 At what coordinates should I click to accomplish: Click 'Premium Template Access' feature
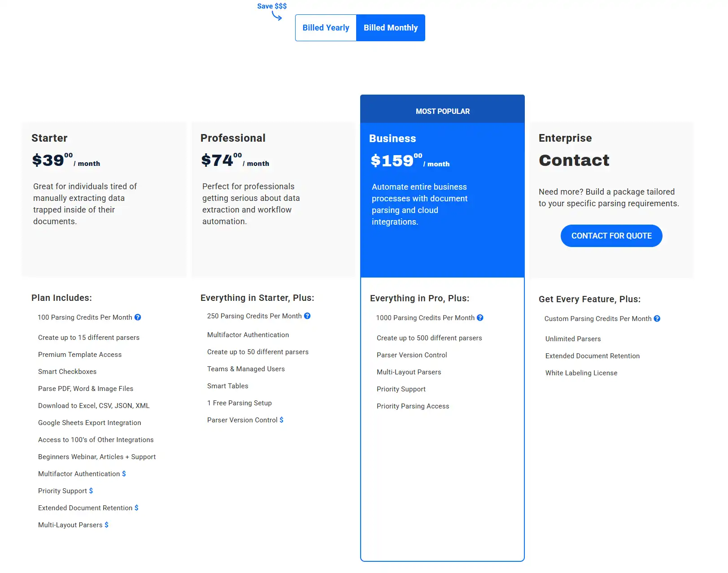pyautogui.click(x=80, y=355)
